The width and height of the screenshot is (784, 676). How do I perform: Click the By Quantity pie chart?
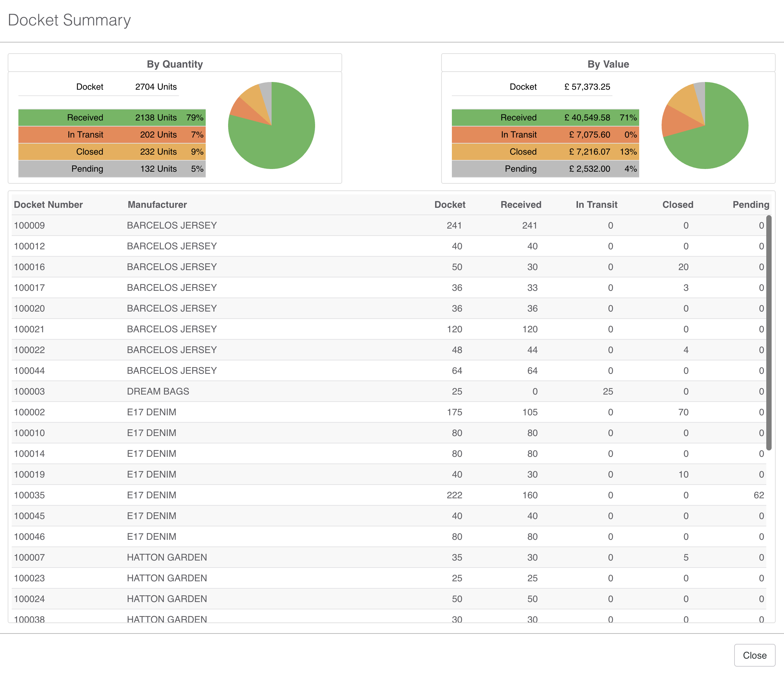point(271,125)
